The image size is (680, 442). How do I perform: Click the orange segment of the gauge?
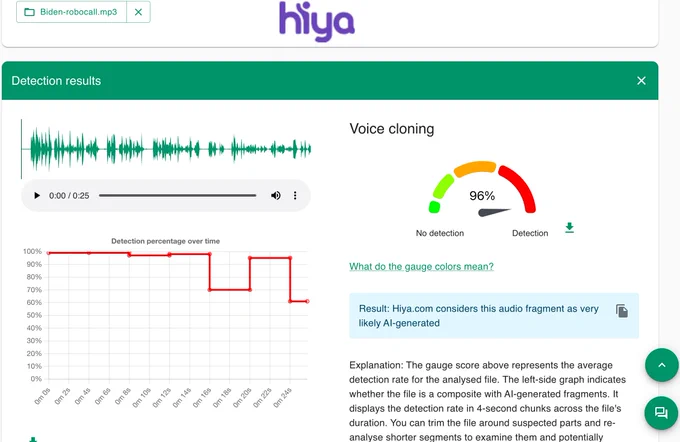(474, 168)
